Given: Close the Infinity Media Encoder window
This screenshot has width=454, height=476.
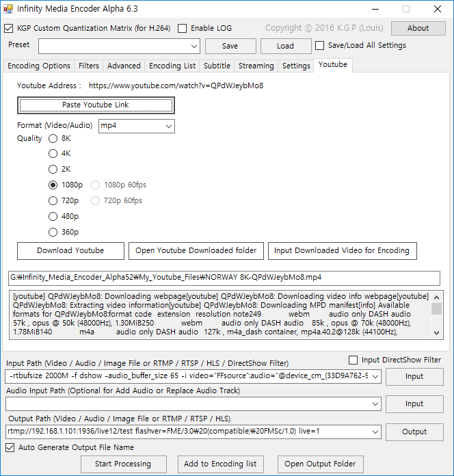Looking at the screenshot, I should [438, 9].
